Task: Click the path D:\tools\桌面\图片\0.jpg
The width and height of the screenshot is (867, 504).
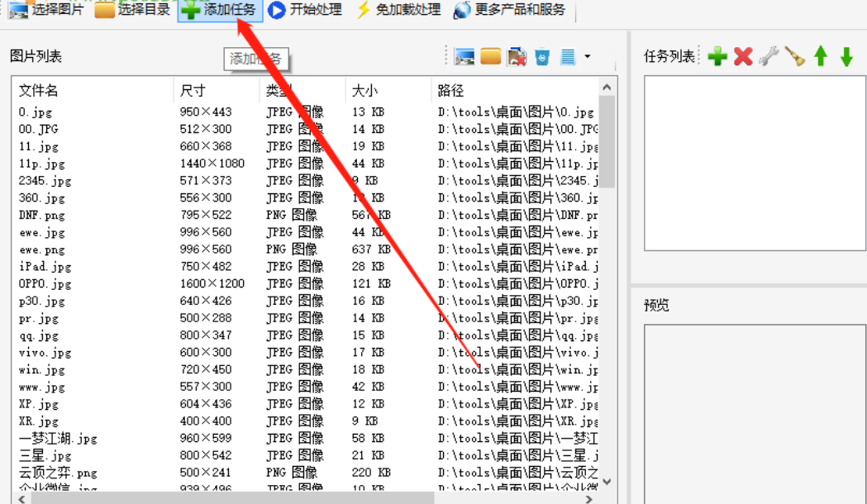Action: click(x=516, y=112)
